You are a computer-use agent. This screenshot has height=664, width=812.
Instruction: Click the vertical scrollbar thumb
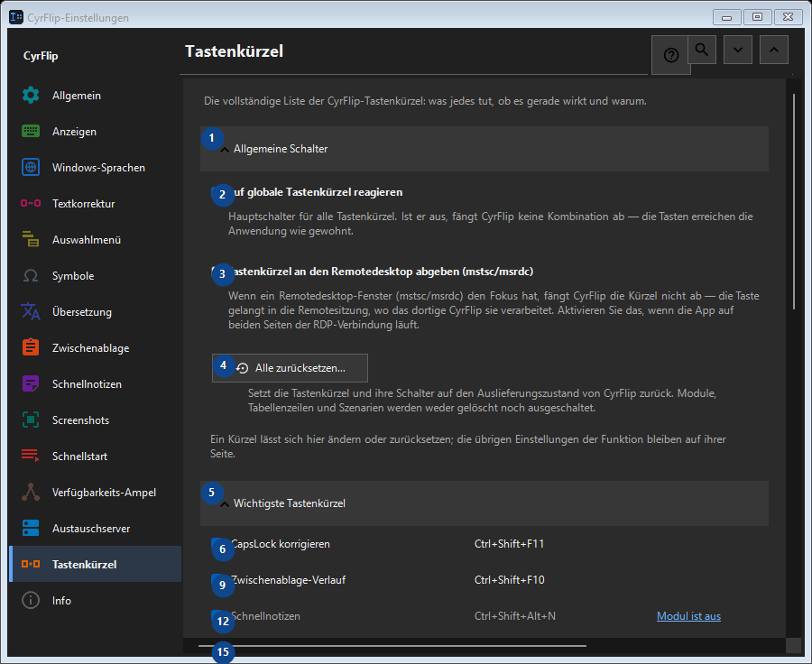[x=793, y=201]
